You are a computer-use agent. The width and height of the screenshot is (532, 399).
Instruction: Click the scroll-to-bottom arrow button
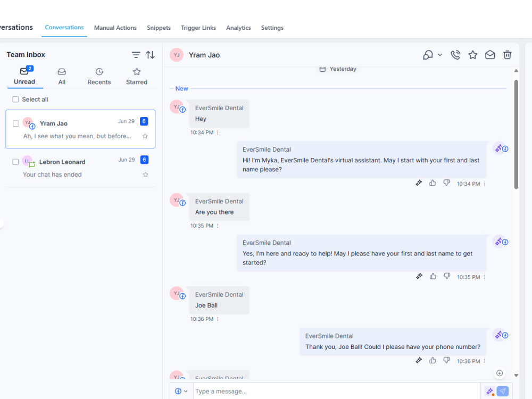click(x=500, y=373)
